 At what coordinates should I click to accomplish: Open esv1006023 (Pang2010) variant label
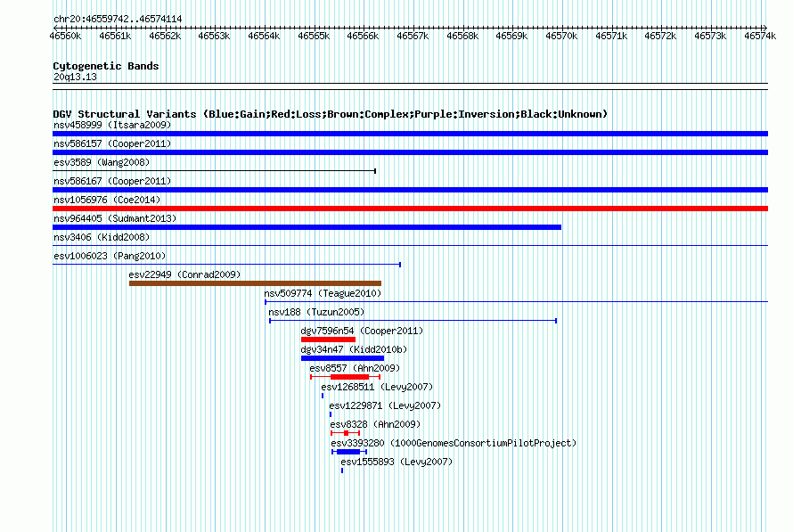click(110, 256)
